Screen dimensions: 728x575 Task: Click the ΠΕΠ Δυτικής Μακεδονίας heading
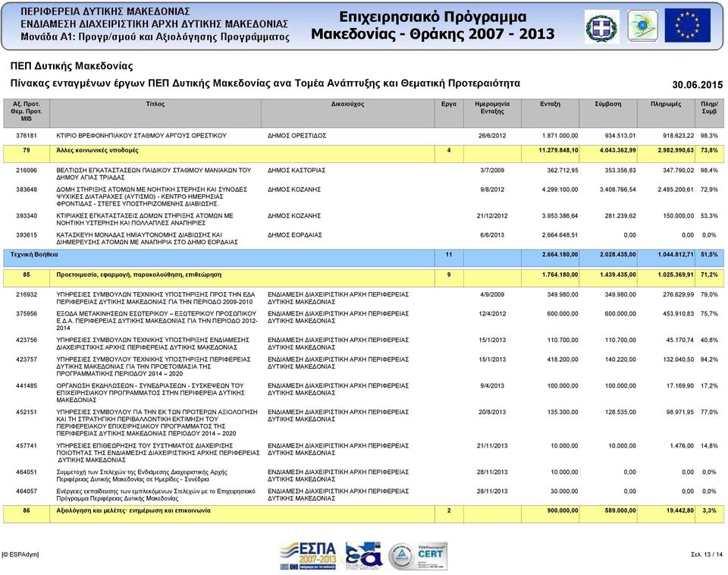point(71,66)
